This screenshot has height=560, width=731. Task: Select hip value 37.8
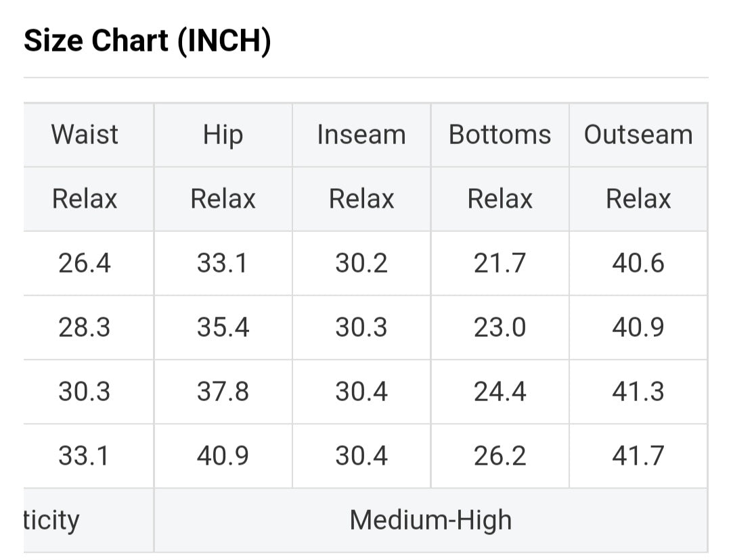(x=223, y=392)
